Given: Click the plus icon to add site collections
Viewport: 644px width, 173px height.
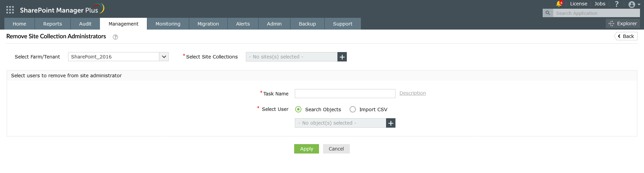Looking at the screenshot, I should [x=342, y=57].
